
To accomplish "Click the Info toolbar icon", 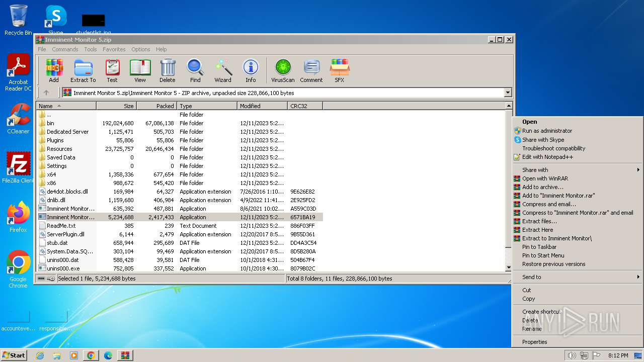I will (x=251, y=71).
